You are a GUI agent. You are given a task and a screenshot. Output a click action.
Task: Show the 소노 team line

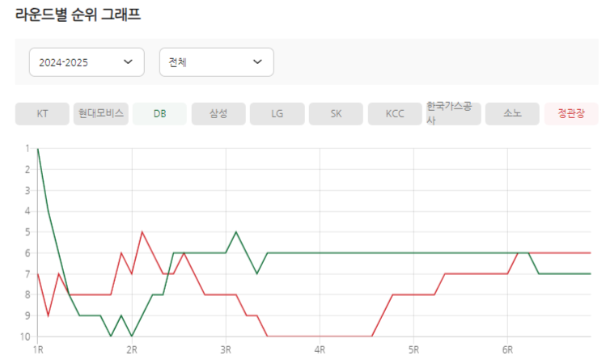click(x=512, y=114)
